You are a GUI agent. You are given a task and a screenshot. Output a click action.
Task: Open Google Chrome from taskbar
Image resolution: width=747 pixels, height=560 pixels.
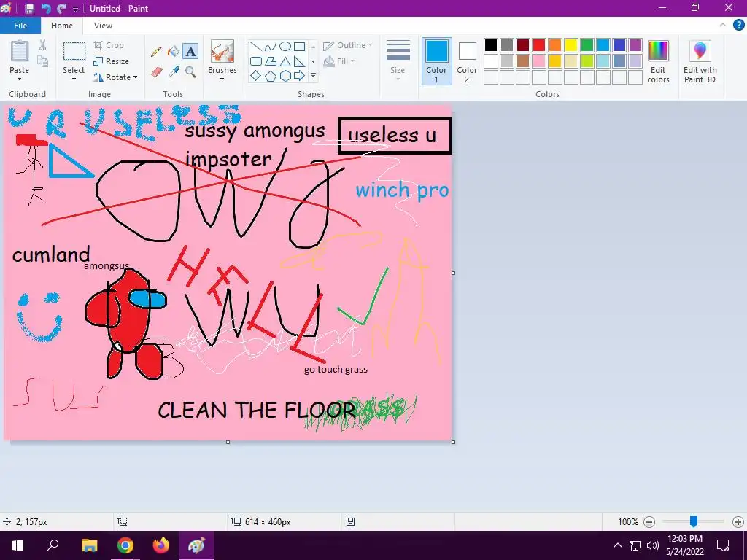(x=125, y=545)
